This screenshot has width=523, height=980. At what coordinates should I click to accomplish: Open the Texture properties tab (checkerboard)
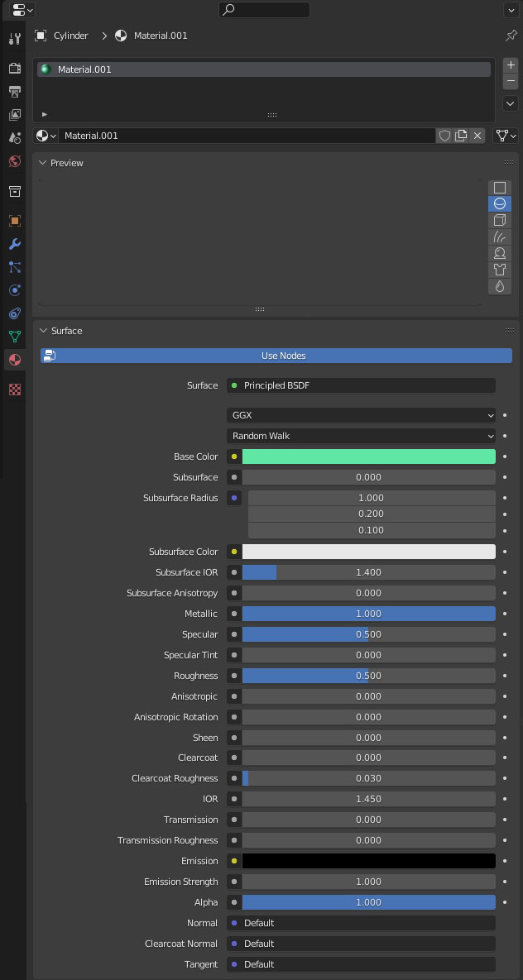tap(15, 390)
